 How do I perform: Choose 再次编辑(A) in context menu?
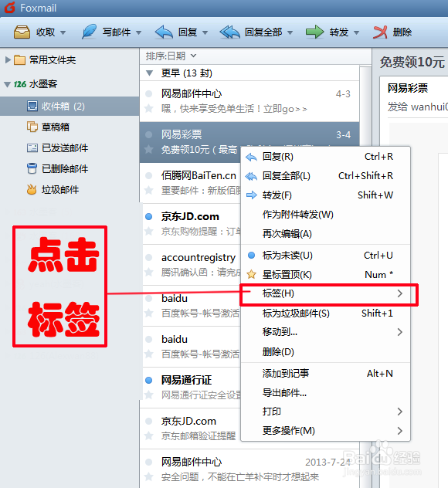(326, 234)
